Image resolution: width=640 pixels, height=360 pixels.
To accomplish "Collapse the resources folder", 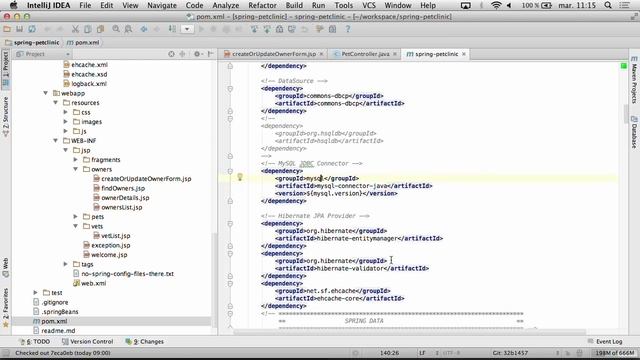I will coord(56,102).
